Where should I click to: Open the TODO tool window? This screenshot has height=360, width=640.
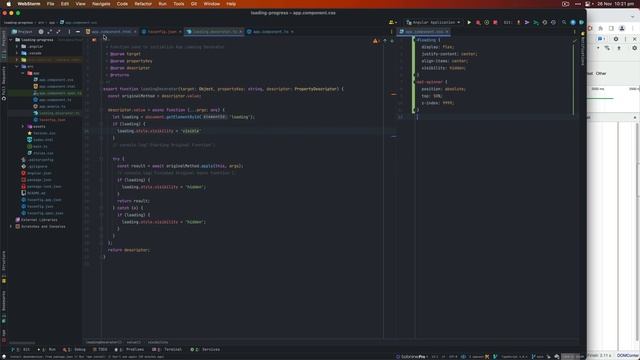coord(100,349)
